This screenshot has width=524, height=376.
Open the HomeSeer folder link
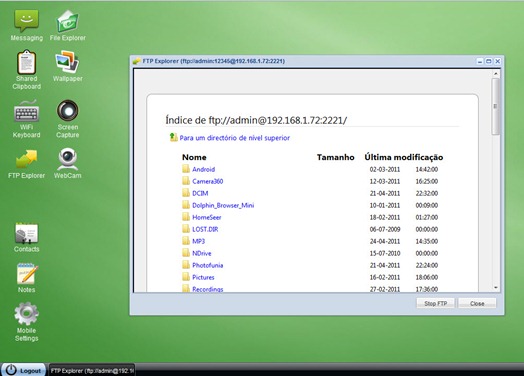pyautogui.click(x=207, y=218)
